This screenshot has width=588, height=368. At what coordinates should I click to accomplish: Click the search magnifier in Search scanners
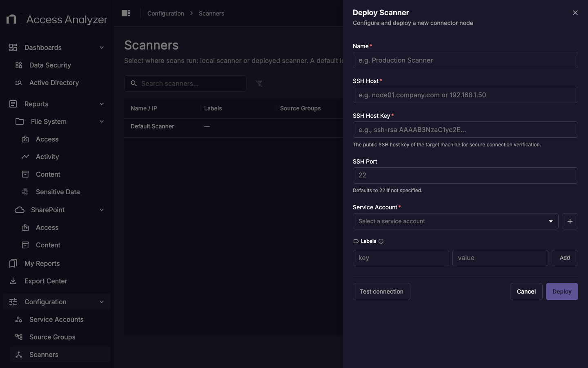(x=134, y=83)
